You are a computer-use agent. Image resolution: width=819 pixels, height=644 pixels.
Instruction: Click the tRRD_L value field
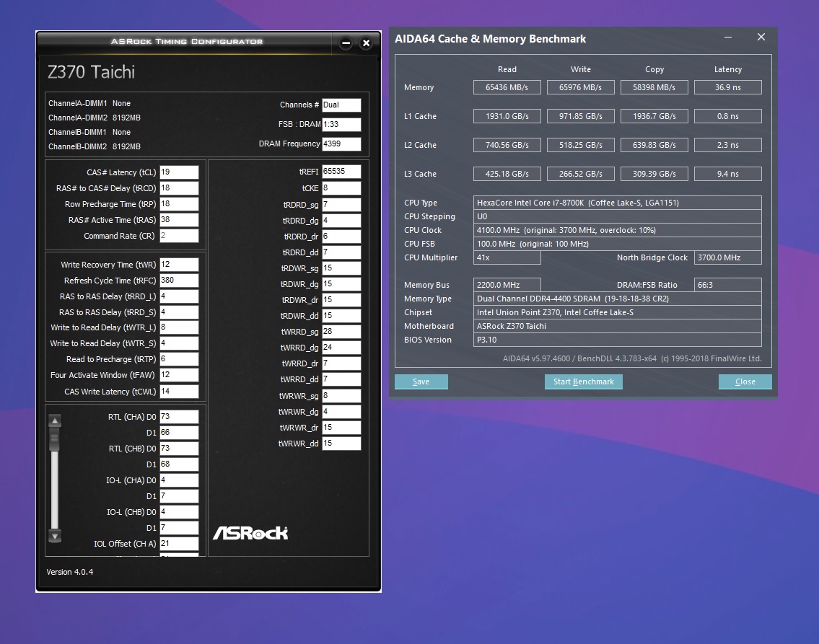click(x=179, y=296)
